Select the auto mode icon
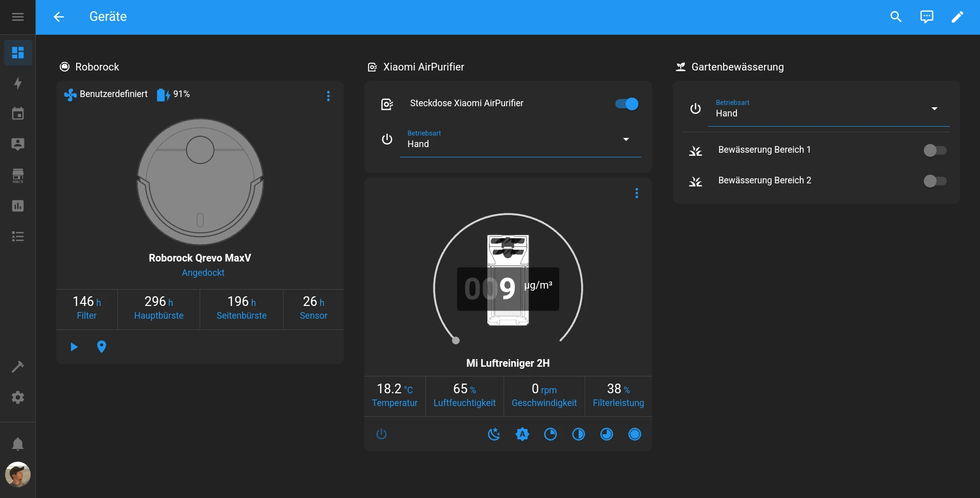980x498 pixels. [x=522, y=434]
